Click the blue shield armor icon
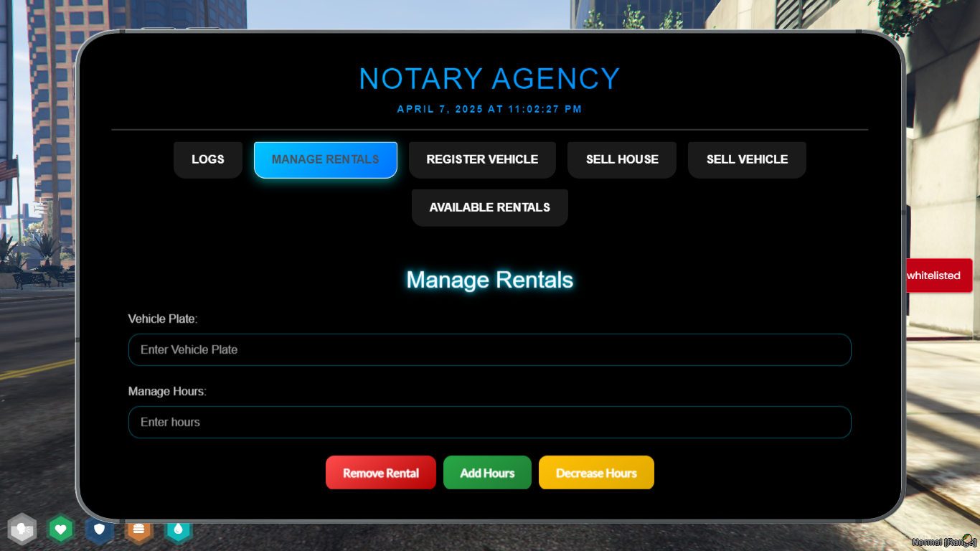 point(100,530)
